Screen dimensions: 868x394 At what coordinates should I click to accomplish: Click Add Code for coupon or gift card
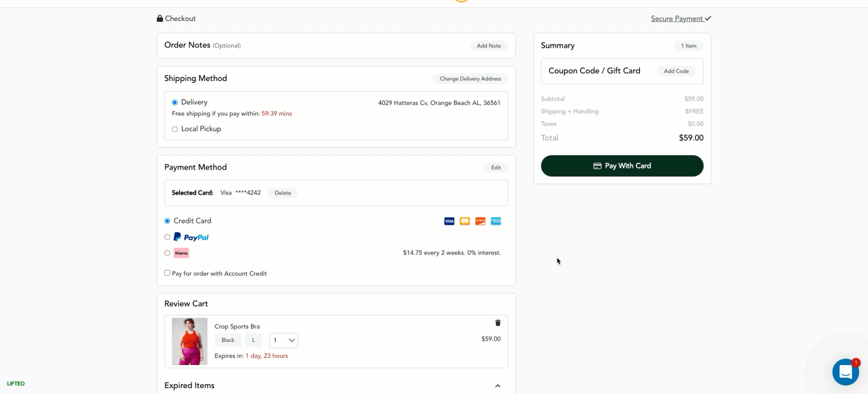(x=676, y=71)
